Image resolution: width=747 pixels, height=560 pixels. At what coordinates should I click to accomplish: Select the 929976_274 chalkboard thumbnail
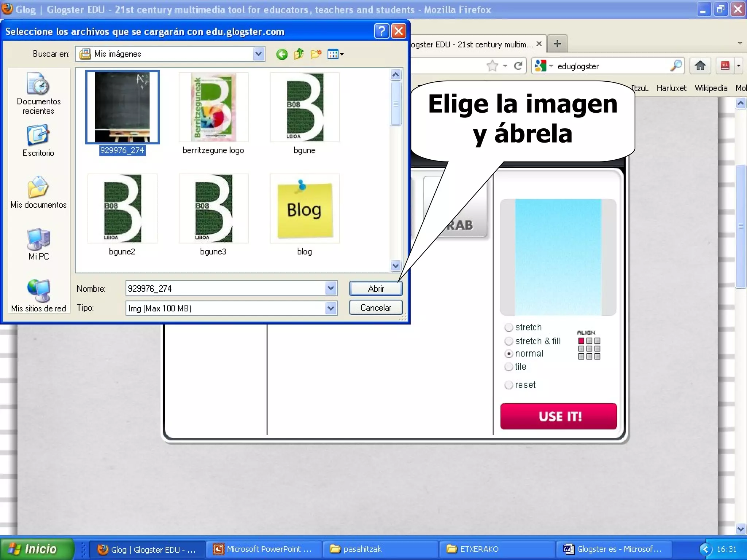point(122,107)
